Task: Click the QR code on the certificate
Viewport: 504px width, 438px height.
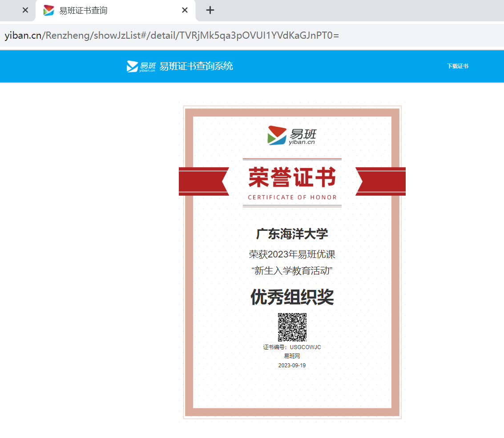Action: click(x=292, y=327)
